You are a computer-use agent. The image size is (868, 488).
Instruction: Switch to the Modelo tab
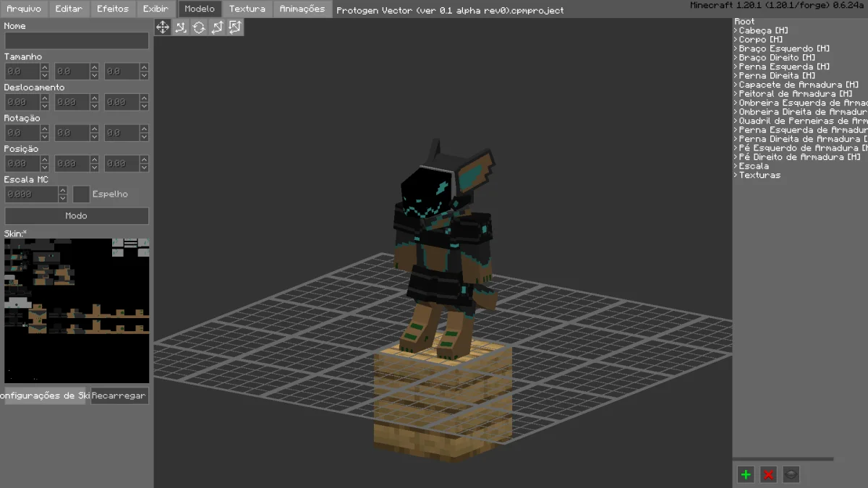click(200, 9)
